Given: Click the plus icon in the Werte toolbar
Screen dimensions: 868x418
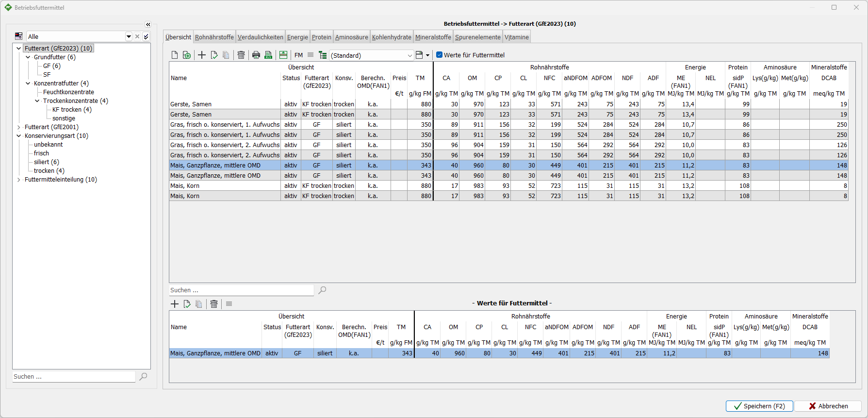Looking at the screenshot, I should click(x=175, y=304).
